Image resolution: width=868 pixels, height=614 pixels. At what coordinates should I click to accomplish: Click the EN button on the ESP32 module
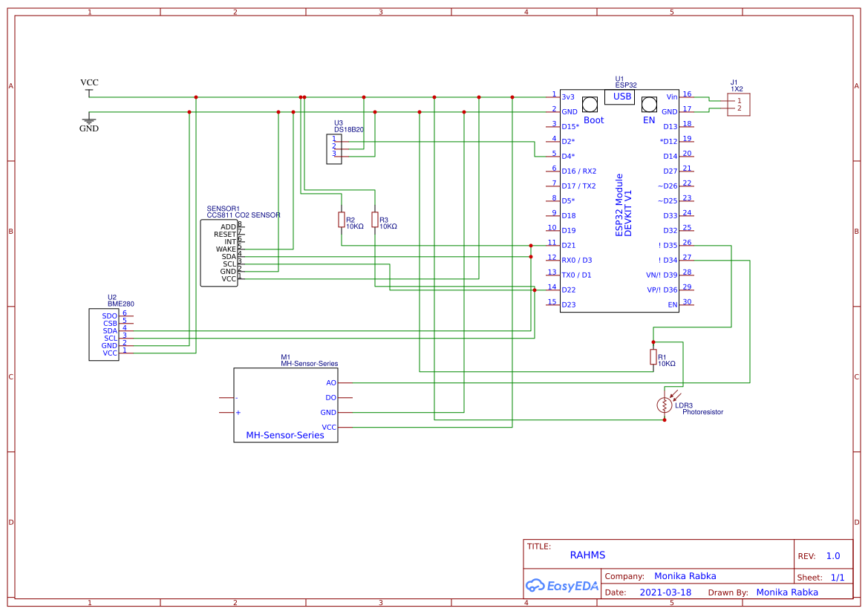pos(649,105)
